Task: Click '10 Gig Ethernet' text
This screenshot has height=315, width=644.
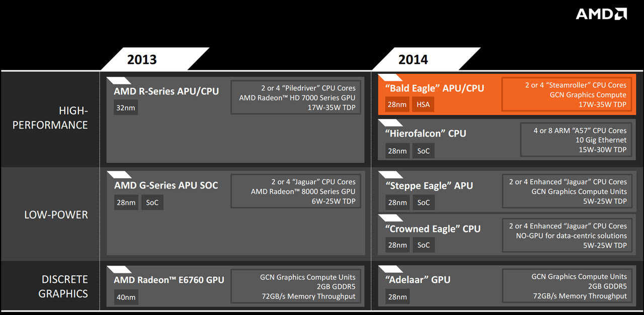Action: 601,140
